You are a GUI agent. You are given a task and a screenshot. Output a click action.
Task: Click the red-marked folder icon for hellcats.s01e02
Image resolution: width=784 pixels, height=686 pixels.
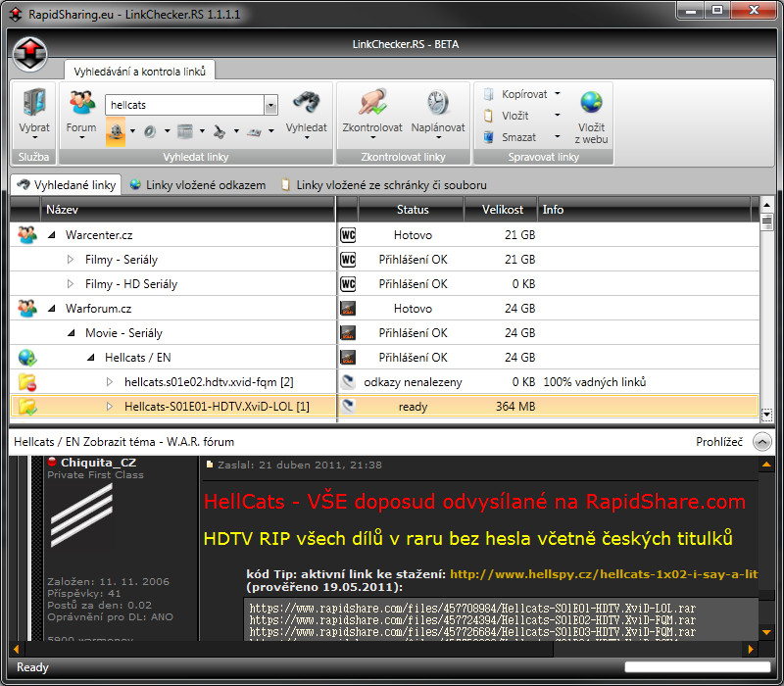27,382
